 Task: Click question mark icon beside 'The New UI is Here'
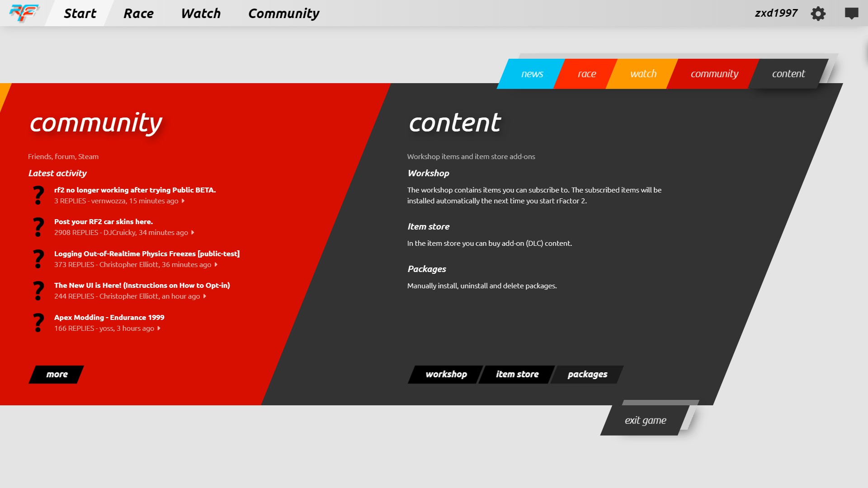[39, 291]
